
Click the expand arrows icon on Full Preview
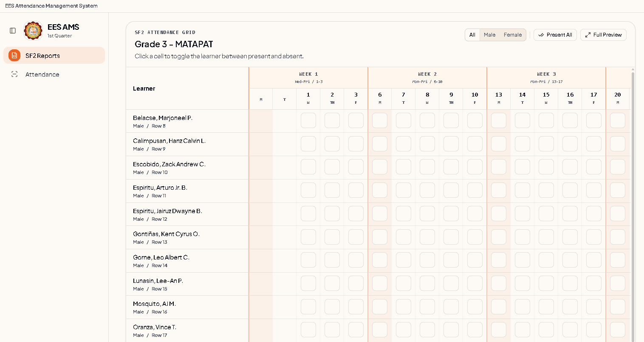[x=588, y=35]
